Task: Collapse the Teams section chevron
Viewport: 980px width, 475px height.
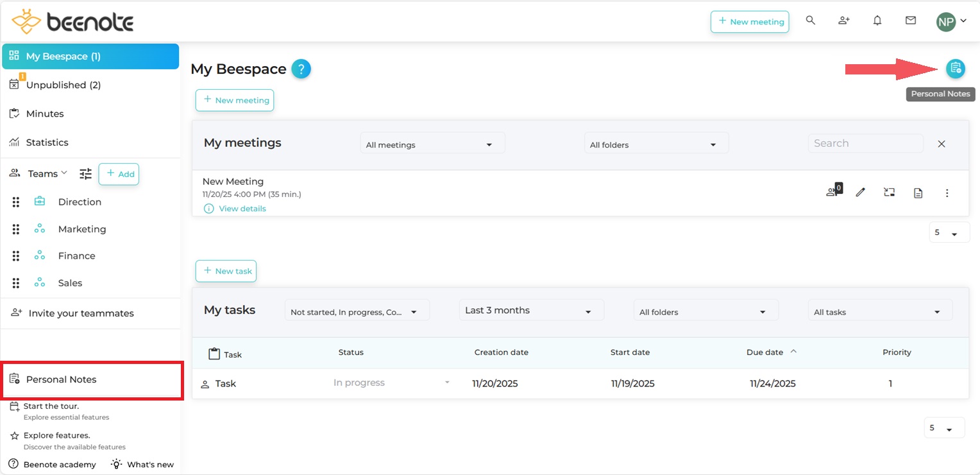Action: (65, 172)
